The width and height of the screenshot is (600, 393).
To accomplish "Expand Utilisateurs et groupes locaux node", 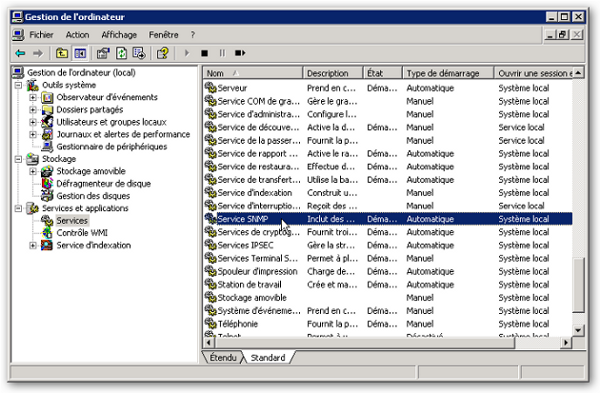I will [33, 122].
